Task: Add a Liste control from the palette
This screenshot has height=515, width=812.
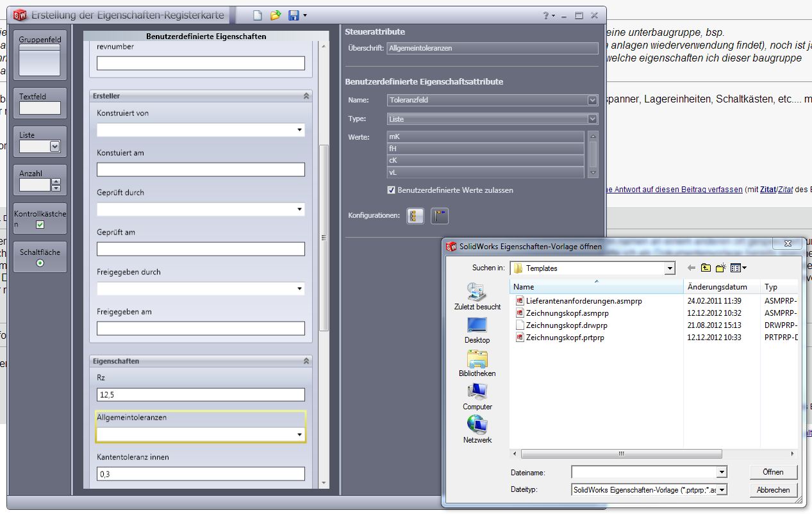Action: 40,142
